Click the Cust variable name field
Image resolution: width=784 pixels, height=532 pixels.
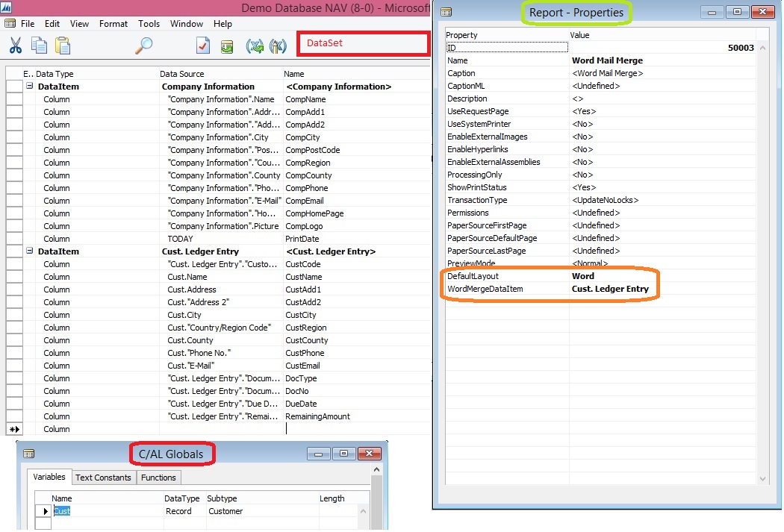(63, 511)
